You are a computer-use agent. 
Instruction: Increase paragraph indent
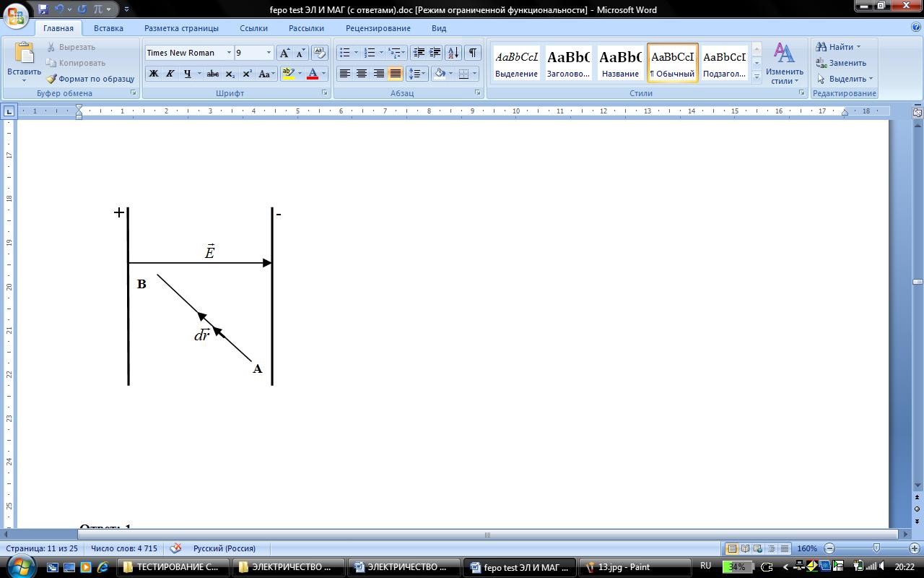click(x=435, y=53)
